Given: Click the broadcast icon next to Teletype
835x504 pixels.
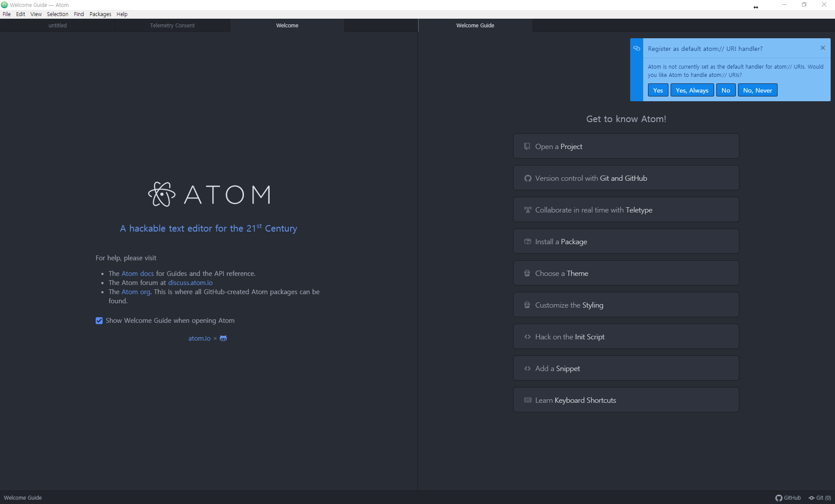Looking at the screenshot, I should coord(528,210).
